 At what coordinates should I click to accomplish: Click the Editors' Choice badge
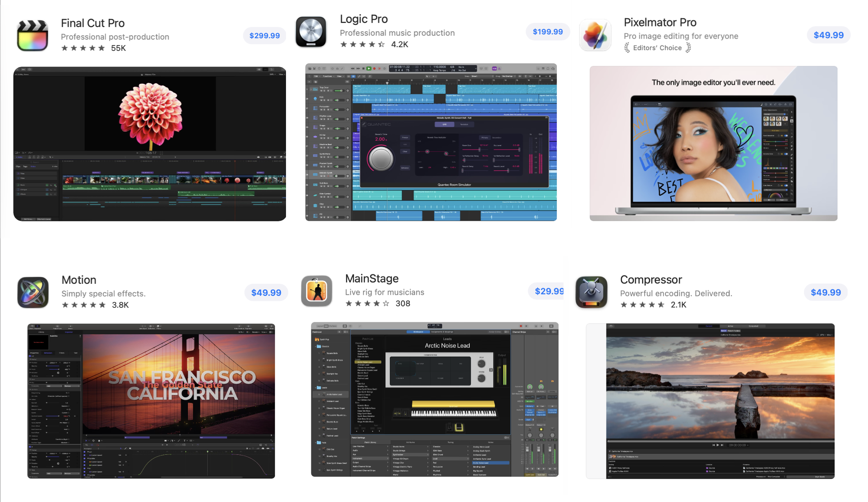(657, 48)
